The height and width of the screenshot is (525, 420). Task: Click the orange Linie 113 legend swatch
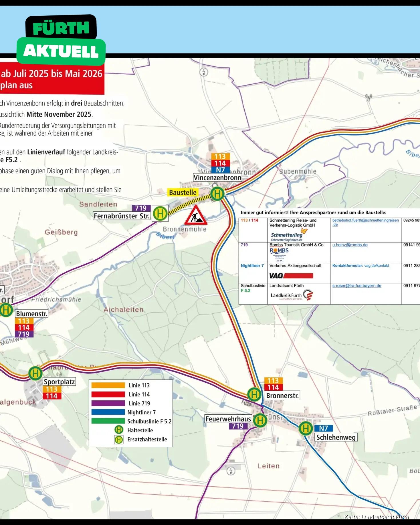coord(108,385)
